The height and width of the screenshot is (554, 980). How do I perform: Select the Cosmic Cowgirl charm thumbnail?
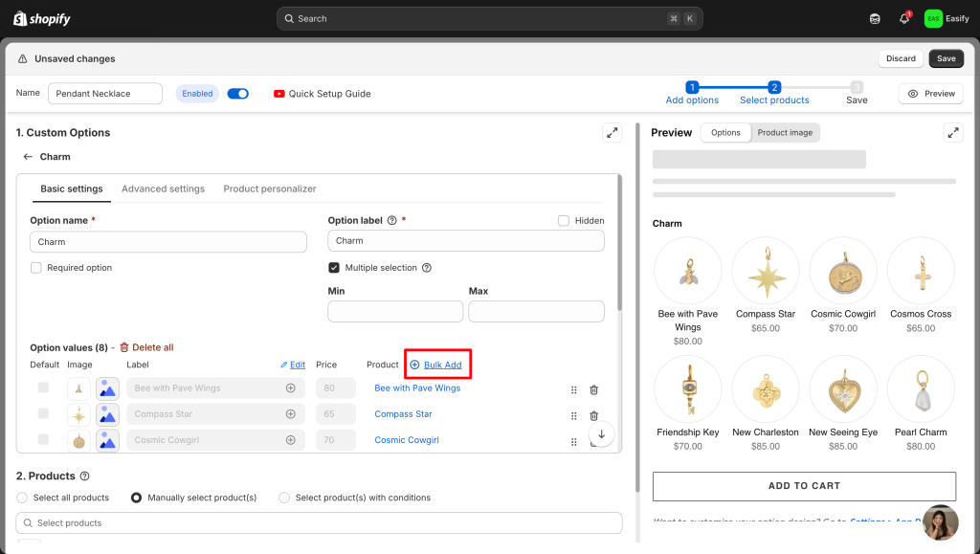click(x=843, y=271)
